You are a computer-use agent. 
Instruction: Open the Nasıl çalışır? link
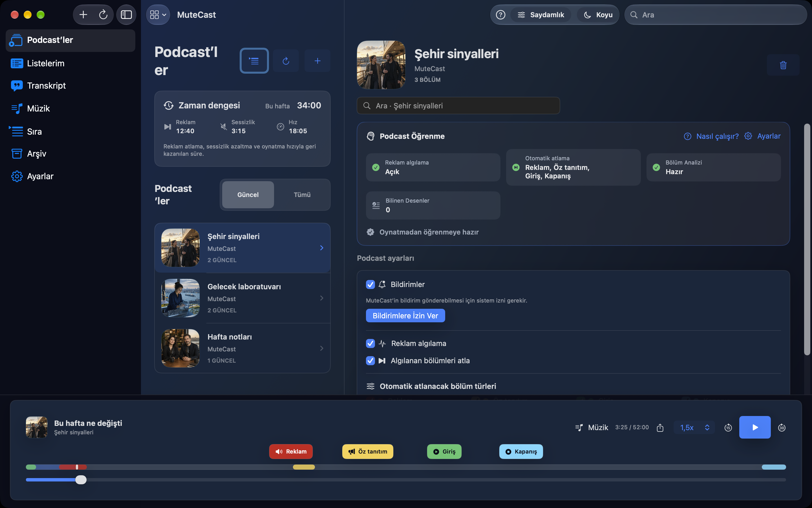click(711, 136)
